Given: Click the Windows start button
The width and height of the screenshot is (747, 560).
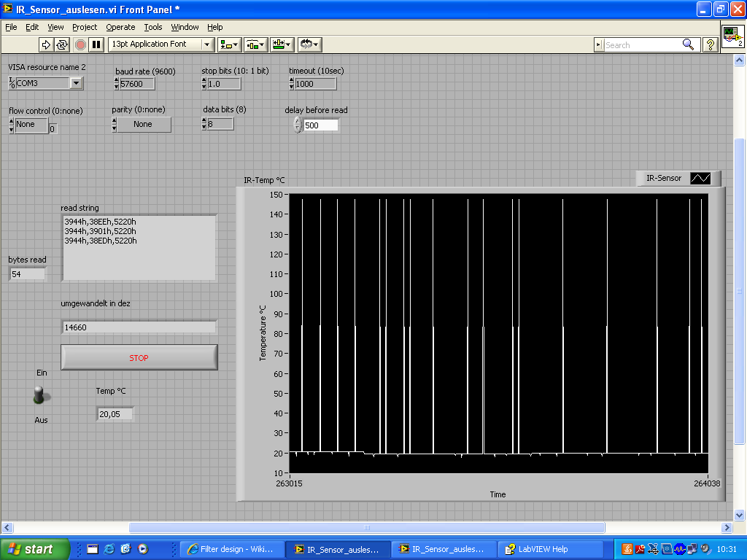Looking at the screenshot, I should [x=35, y=549].
